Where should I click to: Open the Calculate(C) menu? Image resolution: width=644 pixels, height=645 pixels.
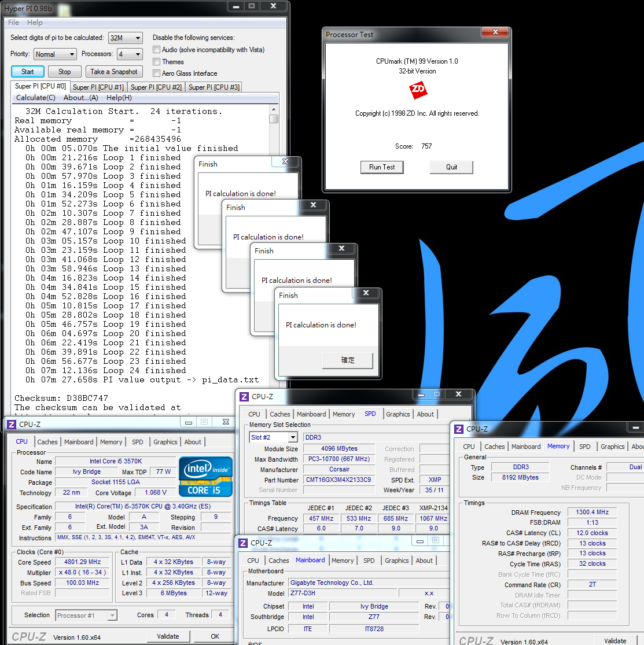(36, 98)
